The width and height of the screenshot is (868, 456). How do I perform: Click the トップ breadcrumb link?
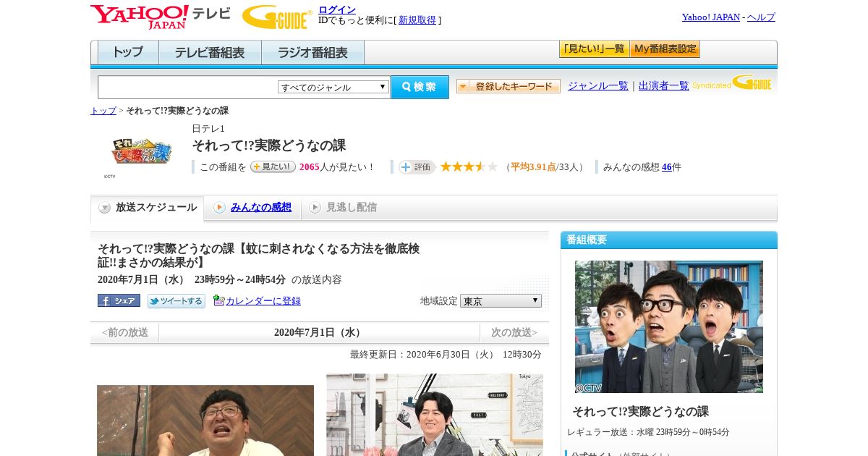click(x=103, y=111)
